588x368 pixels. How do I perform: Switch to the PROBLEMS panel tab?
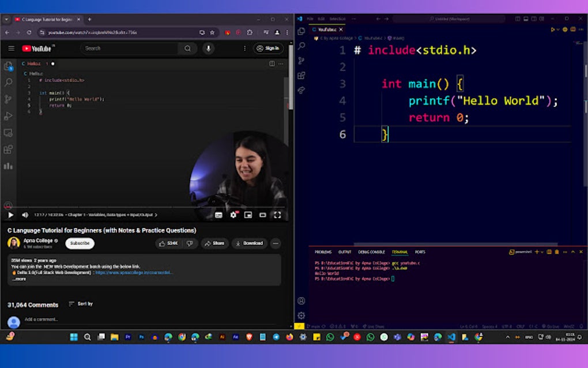pyautogui.click(x=323, y=252)
